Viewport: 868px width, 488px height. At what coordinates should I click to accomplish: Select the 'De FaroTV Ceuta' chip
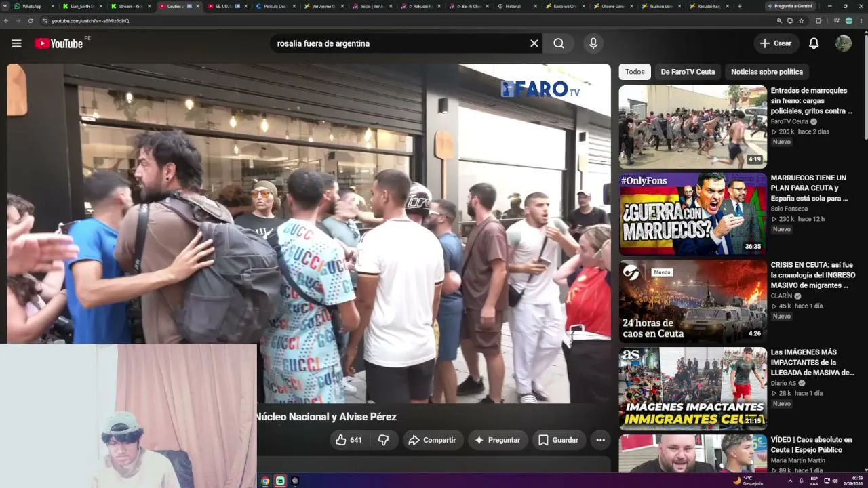pos(688,72)
